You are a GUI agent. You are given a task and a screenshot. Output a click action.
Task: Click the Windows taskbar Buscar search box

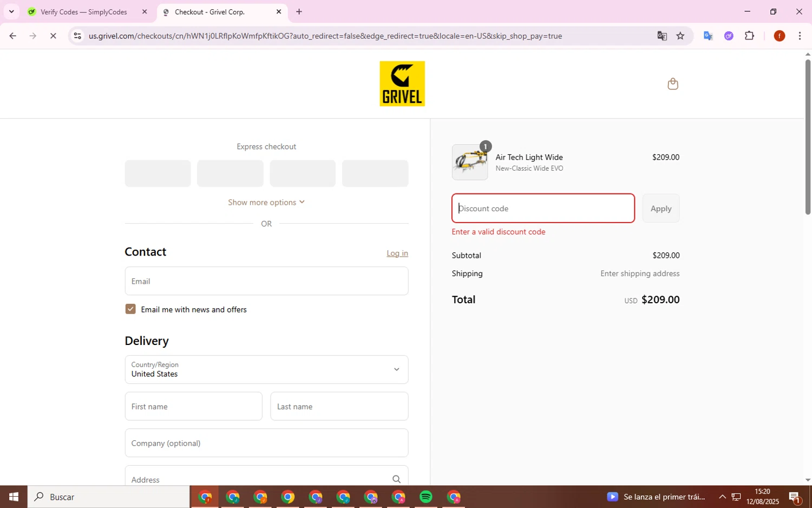tap(109, 497)
